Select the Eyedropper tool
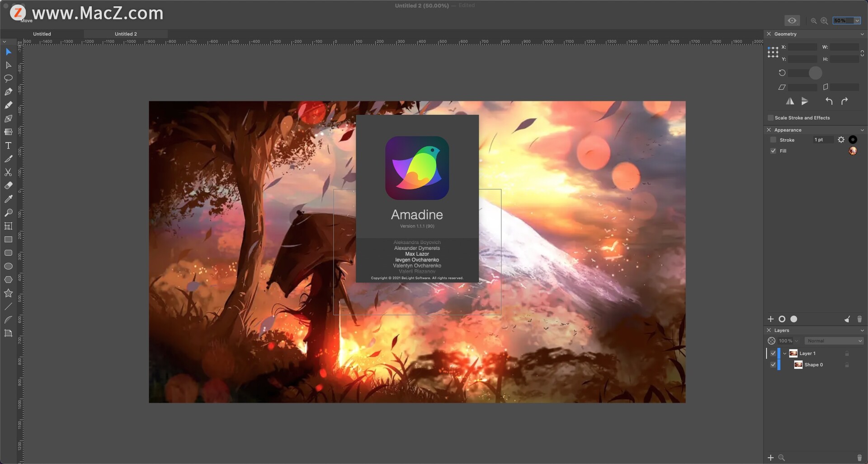The width and height of the screenshot is (868, 464). coord(8,199)
